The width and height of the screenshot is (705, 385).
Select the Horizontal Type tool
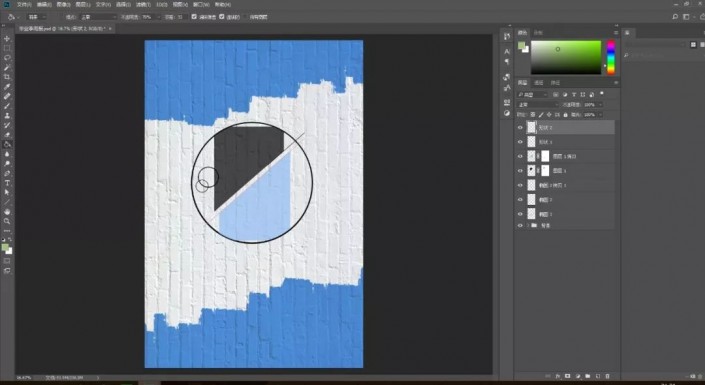(x=7, y=183)
